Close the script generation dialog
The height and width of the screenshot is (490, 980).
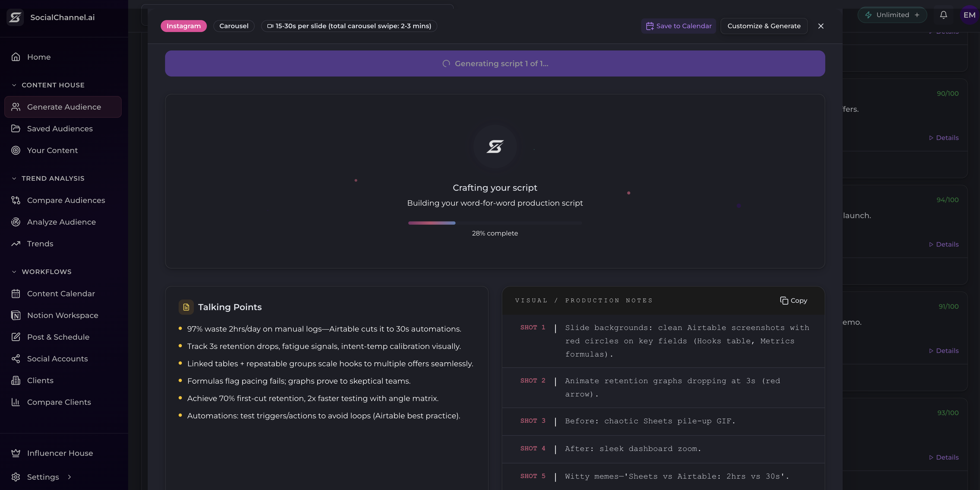[821, 26]
